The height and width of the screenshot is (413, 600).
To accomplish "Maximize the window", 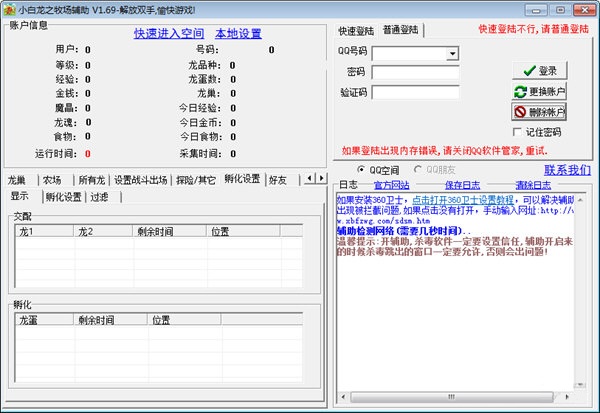I will [560, 10].
